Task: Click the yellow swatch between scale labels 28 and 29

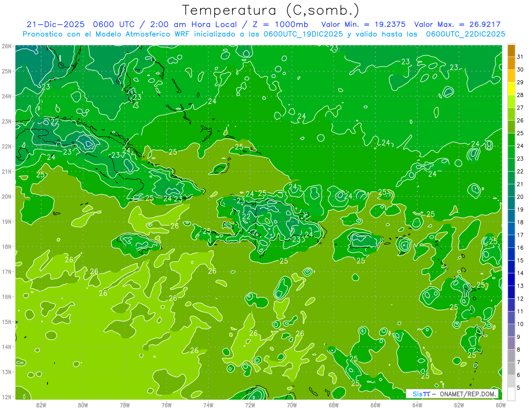Action: (x=511, y=89)
